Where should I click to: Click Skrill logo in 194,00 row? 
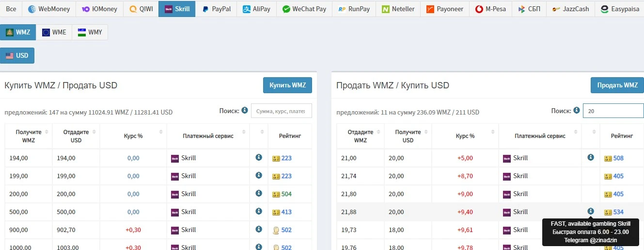[175, 158]
